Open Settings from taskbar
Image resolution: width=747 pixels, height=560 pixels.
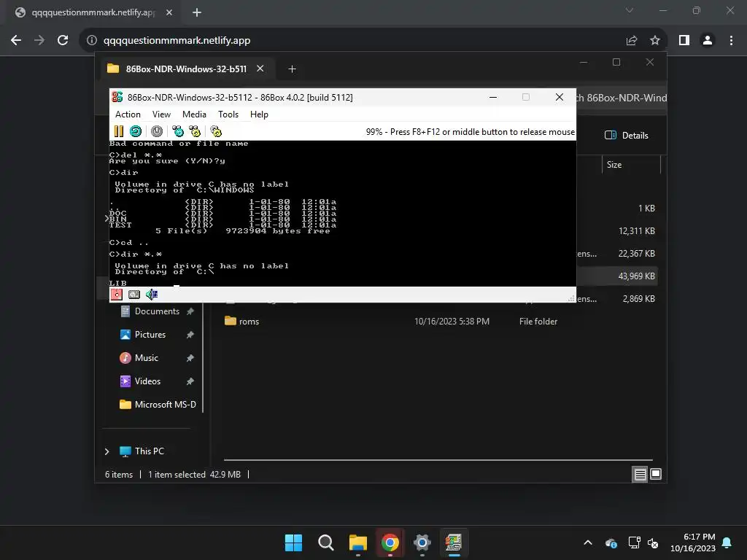pyautogui.click(x=422, y=542)
